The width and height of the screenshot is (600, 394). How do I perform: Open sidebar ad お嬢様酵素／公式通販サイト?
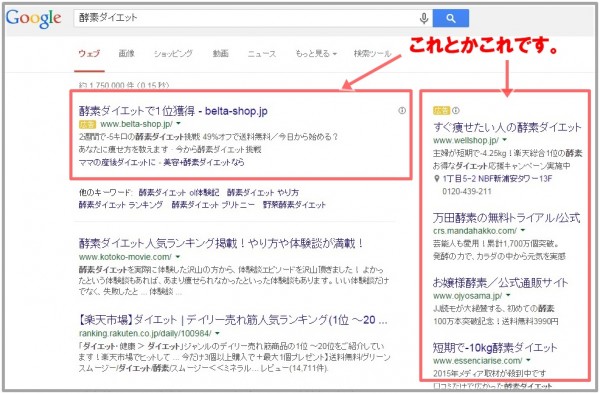click(x=500, y=283)
